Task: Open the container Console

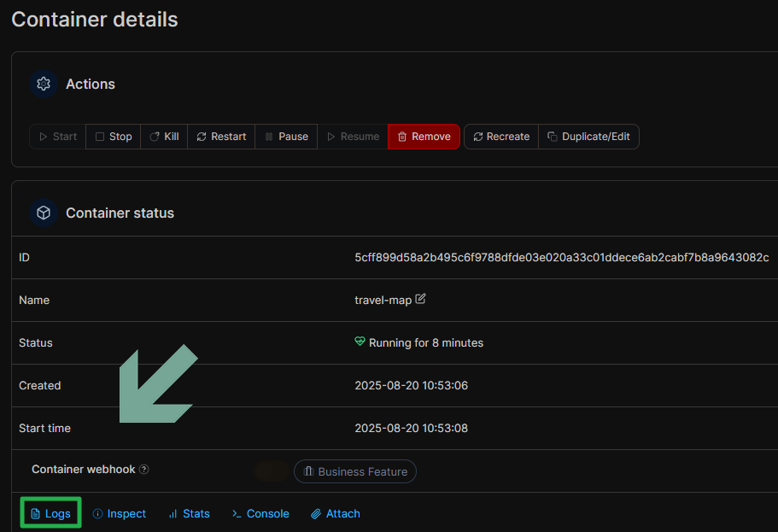Action: click(260, 514)
